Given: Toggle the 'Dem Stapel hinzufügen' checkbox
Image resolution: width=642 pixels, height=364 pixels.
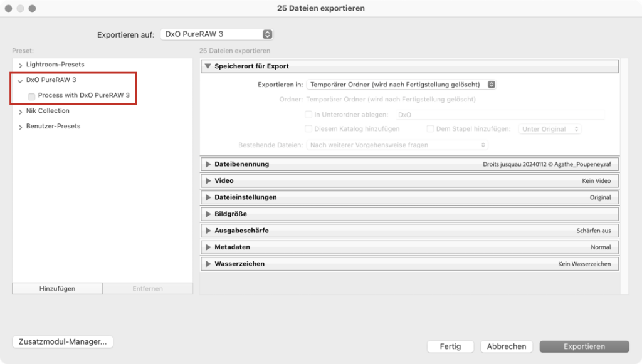Looking at the screenshot, I should click(x=430, y=129).
